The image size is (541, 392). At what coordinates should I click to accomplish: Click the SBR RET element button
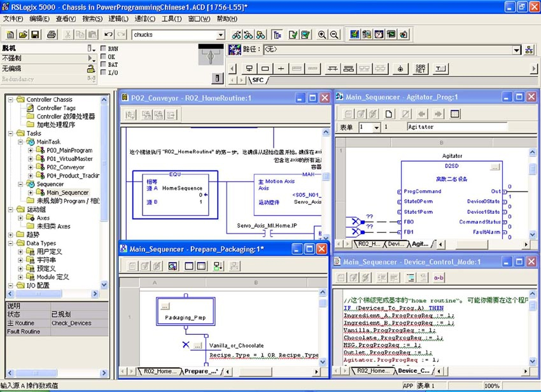(x=420, y=69)
